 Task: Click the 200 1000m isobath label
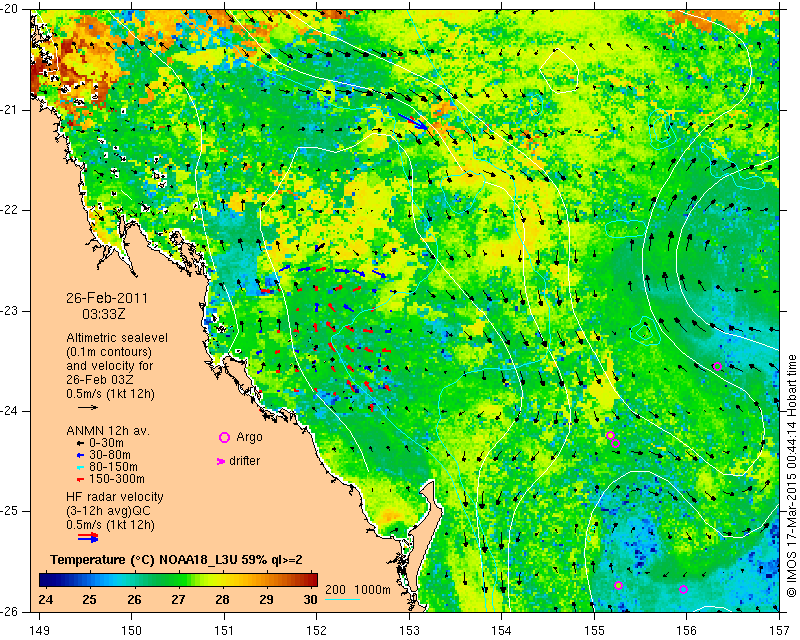(358, 590)
